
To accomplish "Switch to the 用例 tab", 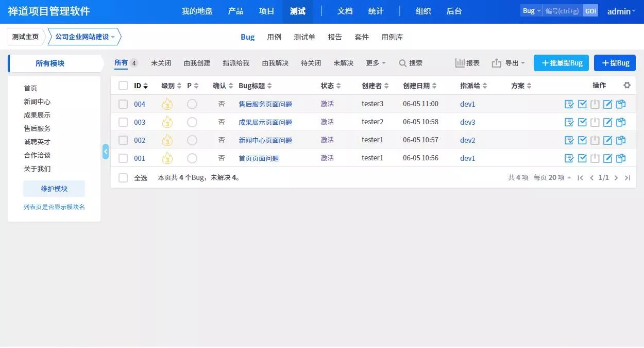I will tap(274, 37).
